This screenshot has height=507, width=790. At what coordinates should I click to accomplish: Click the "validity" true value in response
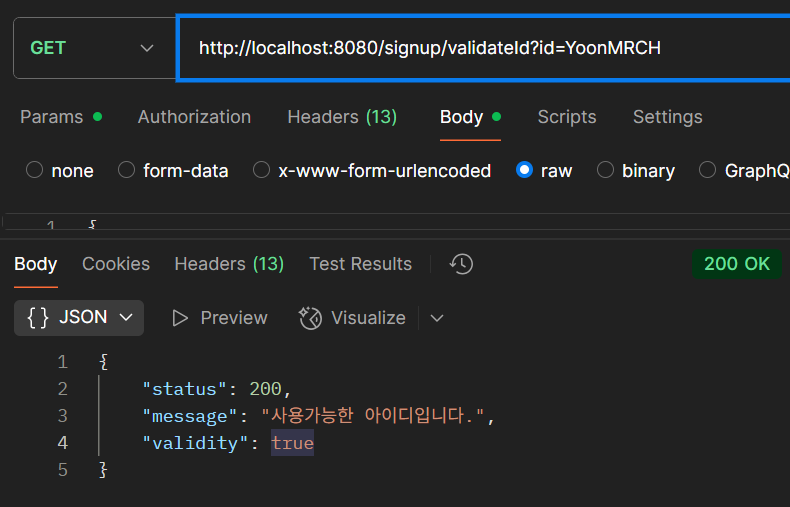(293, 443)
